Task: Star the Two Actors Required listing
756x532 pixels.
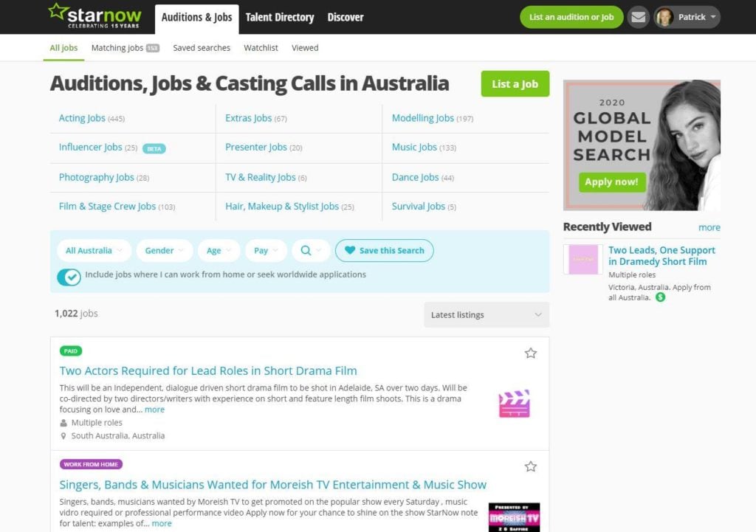Action: tap(530, 353)
